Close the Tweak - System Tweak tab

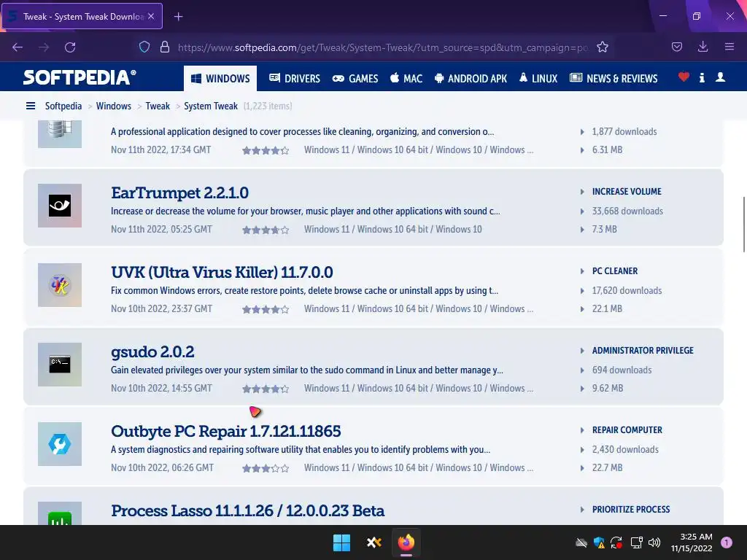pyautogui.click(x=151, y=16)
